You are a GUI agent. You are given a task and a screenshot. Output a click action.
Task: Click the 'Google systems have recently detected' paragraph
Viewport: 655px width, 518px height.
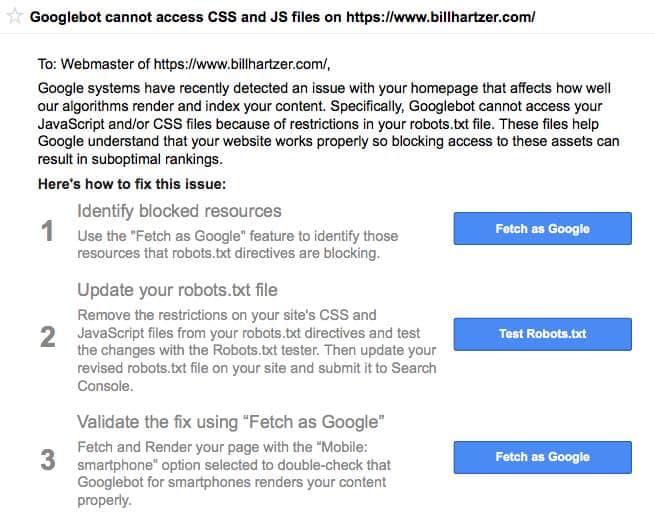[328, 124]
